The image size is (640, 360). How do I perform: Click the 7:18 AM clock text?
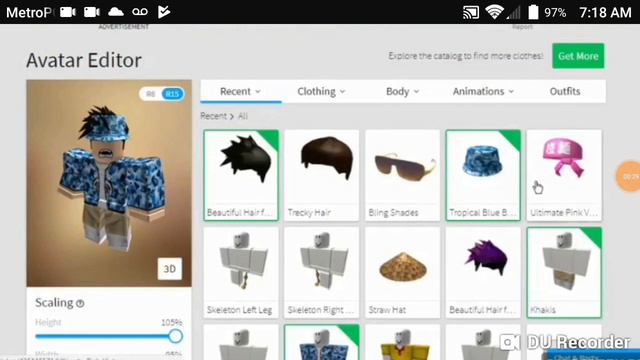pos(605,13)
